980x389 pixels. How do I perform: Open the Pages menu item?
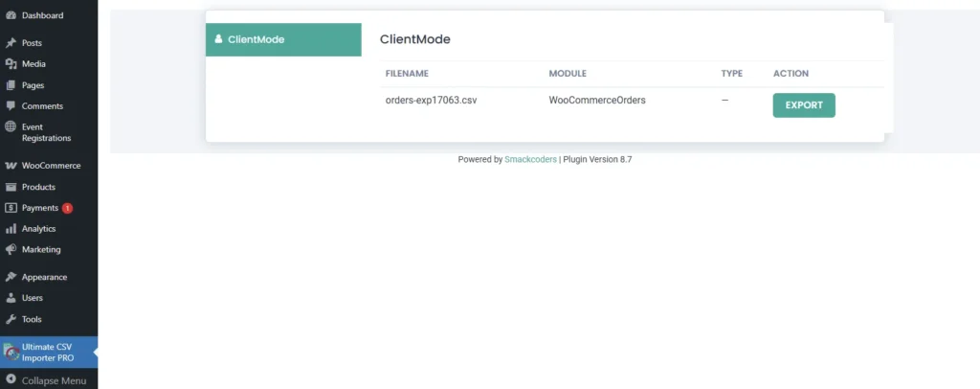click(x=33, y=85)
